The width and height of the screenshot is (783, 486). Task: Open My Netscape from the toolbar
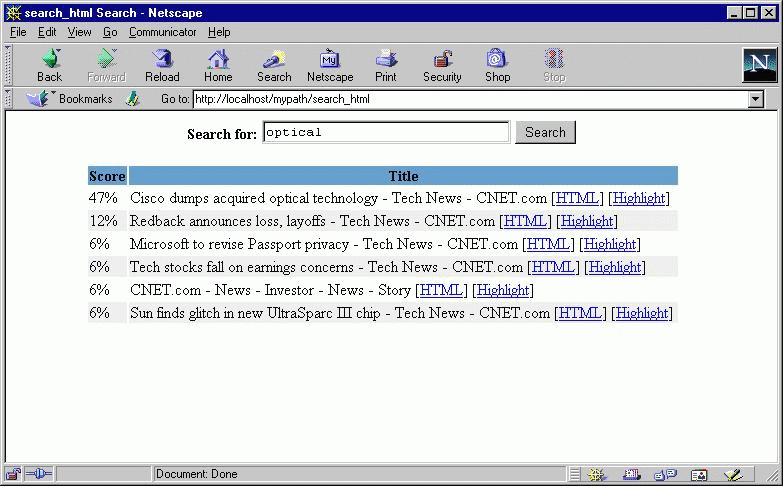coord(330,65)
